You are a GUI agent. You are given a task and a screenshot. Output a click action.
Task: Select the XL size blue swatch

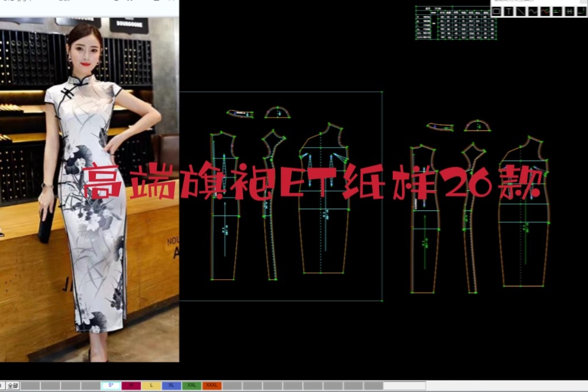(171, 386)
